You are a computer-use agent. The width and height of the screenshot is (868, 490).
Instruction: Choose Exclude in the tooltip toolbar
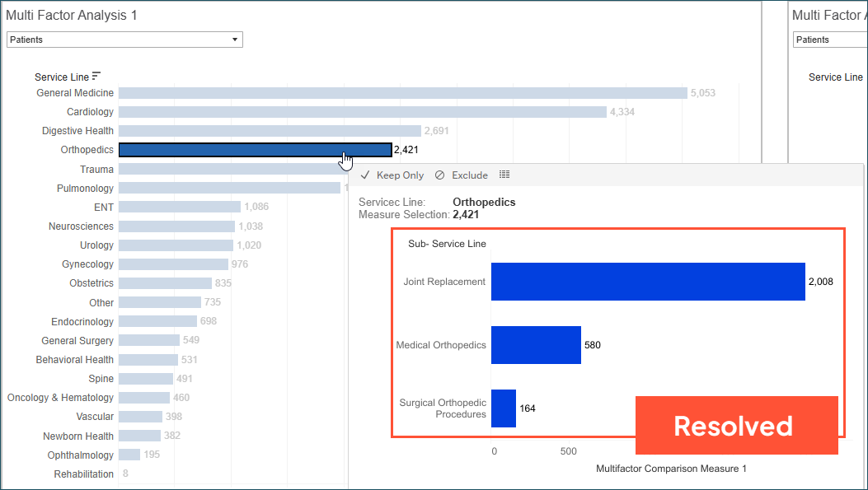(x=462, y=175)
